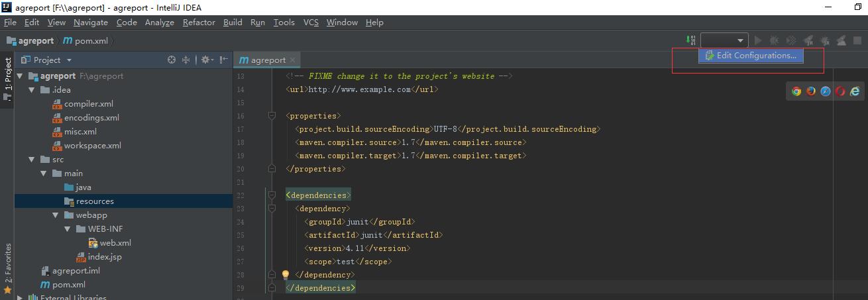Click the Collapse All icon in Project panel
The image size is (868, 300).
click(186, 60)
